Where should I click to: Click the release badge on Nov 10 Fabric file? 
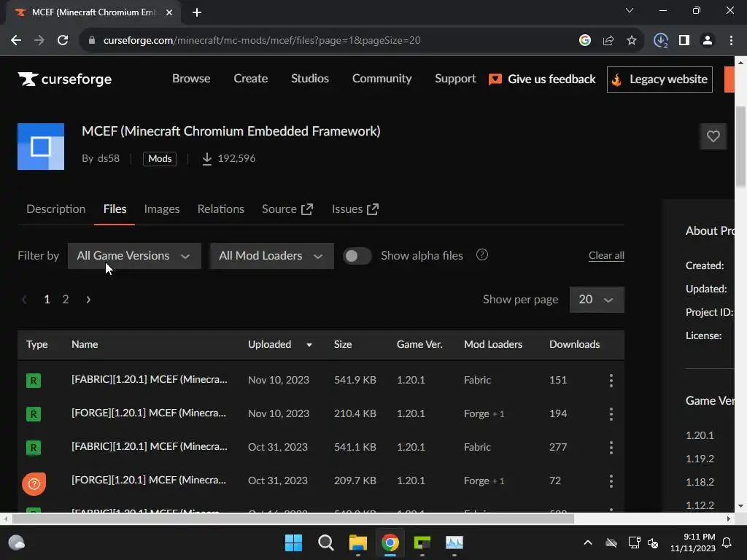tap(34, 381)
